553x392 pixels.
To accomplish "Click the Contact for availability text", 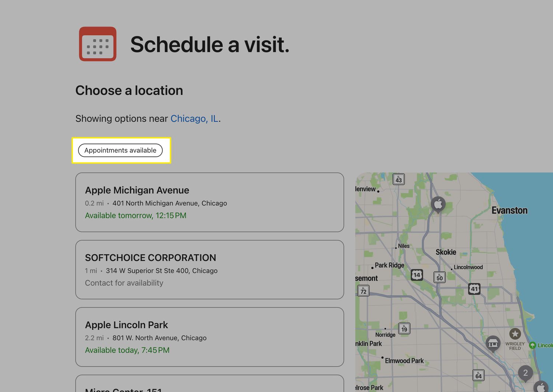I will (x=124, y=283).
